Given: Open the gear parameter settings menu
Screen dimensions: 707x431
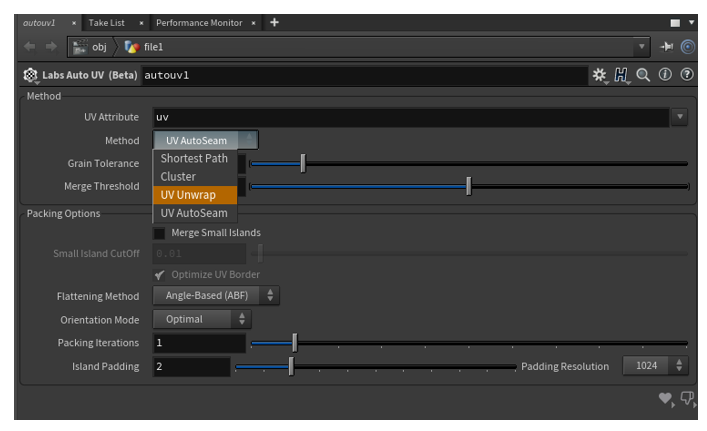Looking at the screenshot, I should (600, 75).
